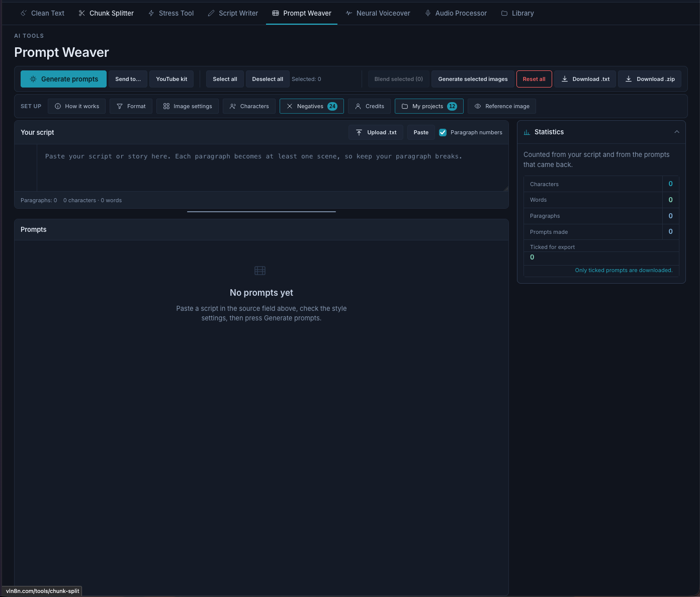Image resolution: width=700 pixels, height=597 pixels.
Task: Switch to Audio Processor tab
Action: tap(456, 13)
